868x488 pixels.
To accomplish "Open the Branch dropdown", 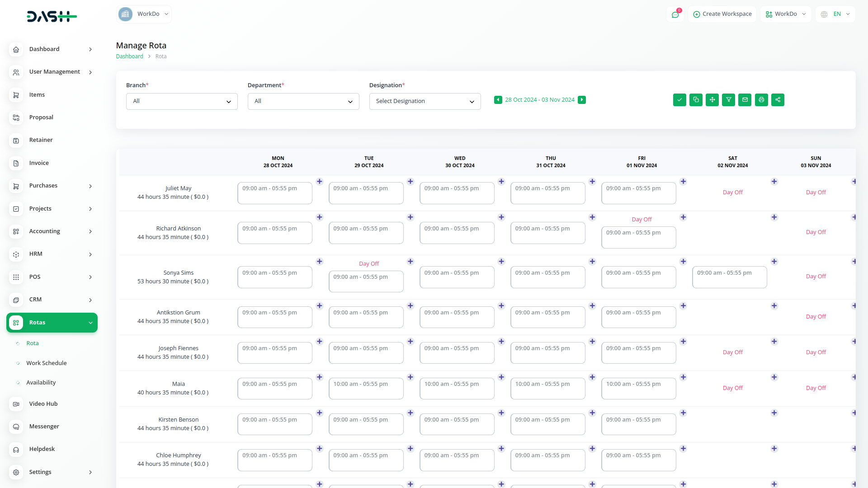I will [x=182, y=101].
